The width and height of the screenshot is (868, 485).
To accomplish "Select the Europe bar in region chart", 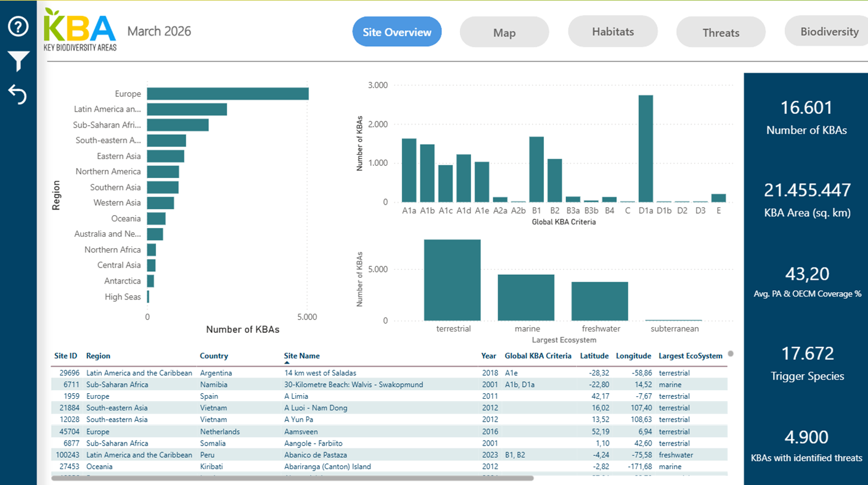I will click(x=227, y=94).
